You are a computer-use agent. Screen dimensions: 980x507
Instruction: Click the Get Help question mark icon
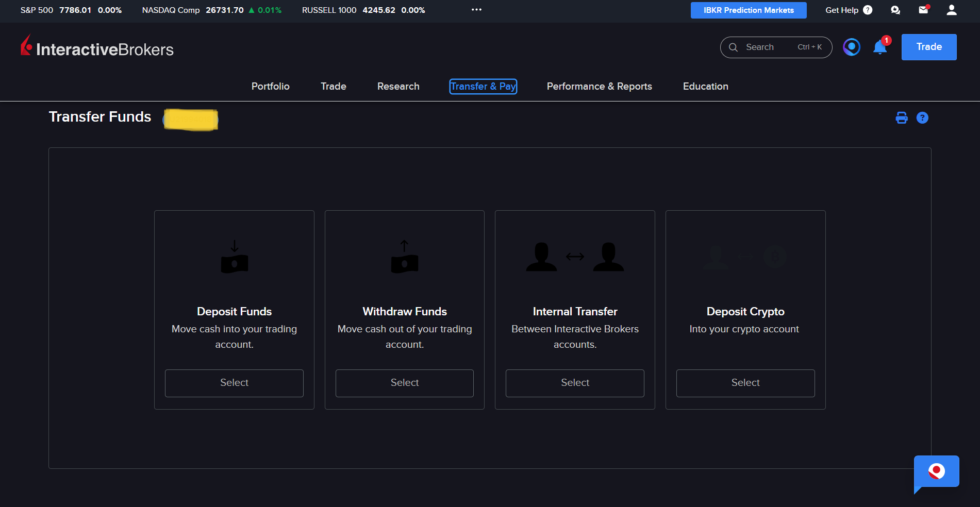(868, 10)
